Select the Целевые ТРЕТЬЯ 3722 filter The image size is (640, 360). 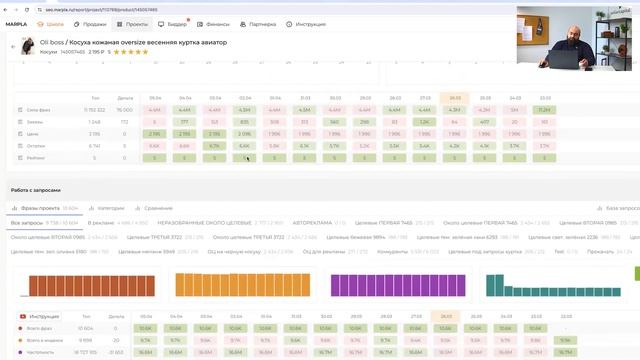(165, 237)
